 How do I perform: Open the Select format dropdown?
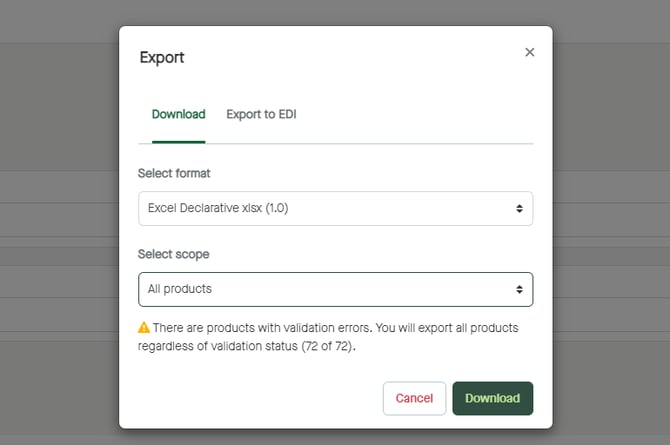[335, 208]
